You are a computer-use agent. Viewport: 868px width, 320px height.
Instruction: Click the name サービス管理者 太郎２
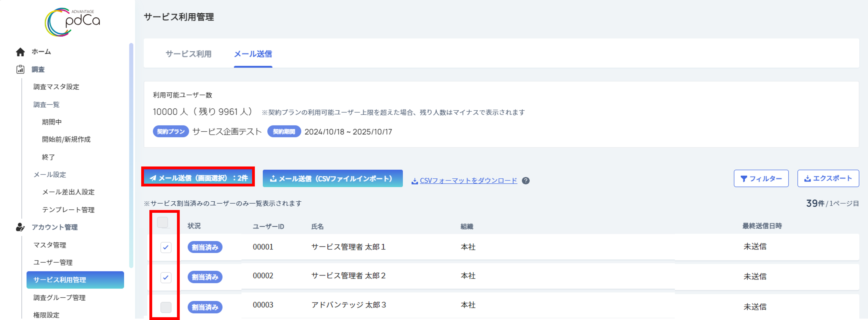[x=348, y=276]
